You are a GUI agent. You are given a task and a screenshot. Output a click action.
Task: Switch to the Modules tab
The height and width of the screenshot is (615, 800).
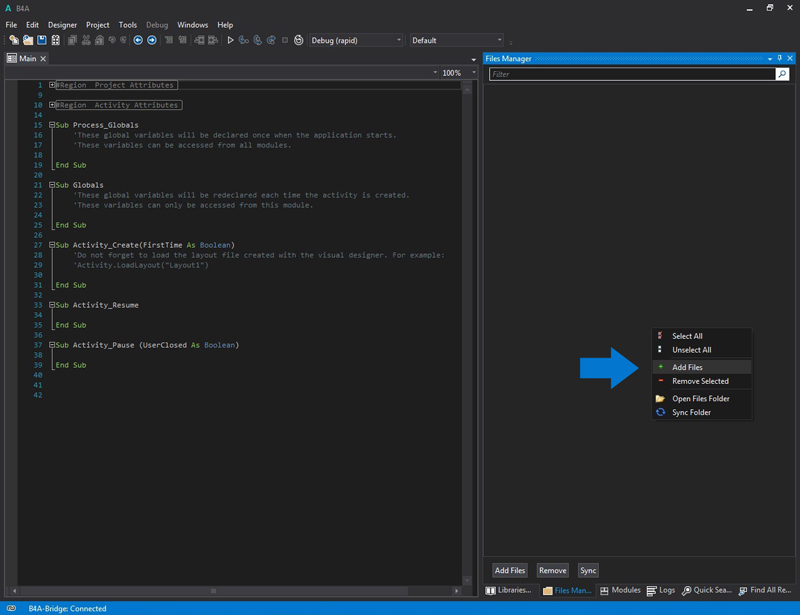point(620,591)
